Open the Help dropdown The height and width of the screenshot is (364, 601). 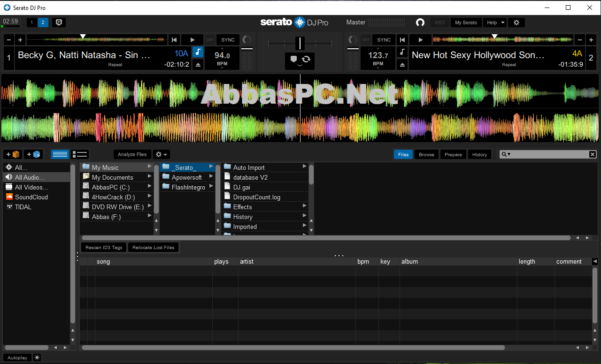(495, 23)
